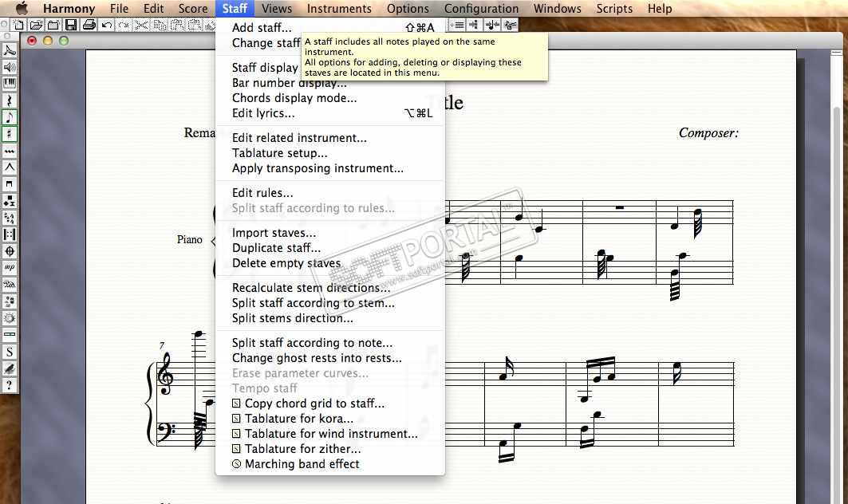This screenshot has width=848, height=504.
Task: Select the pedal marking palette icon
Action: click(x=10, y=285)
